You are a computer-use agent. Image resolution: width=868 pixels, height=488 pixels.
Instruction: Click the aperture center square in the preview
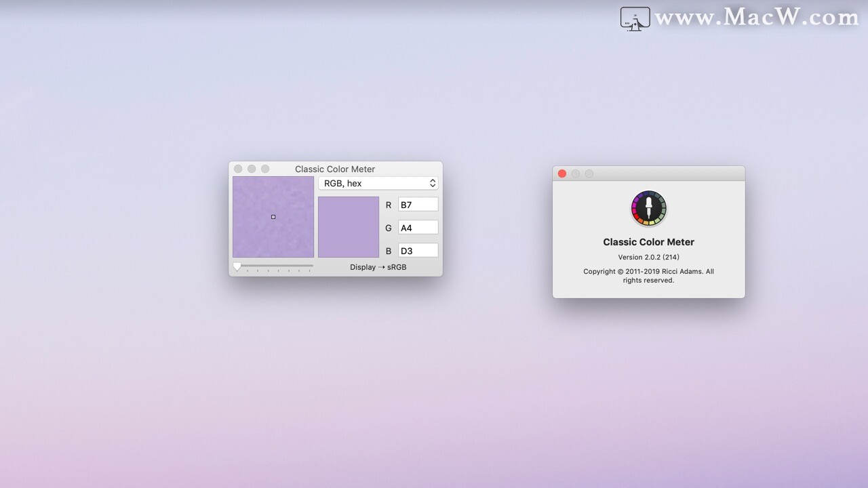point(273,217)
